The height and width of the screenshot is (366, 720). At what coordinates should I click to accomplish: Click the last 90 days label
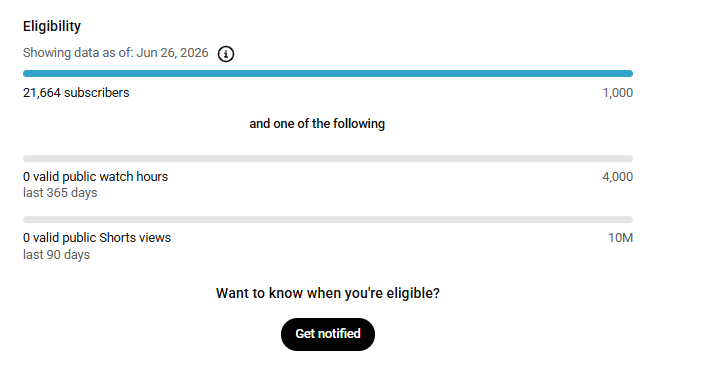pyautogui.click(x=56, y=255)
